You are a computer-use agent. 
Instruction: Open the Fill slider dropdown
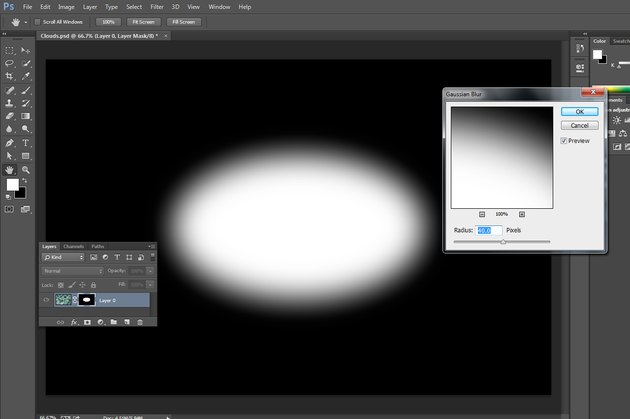[150, 285]
